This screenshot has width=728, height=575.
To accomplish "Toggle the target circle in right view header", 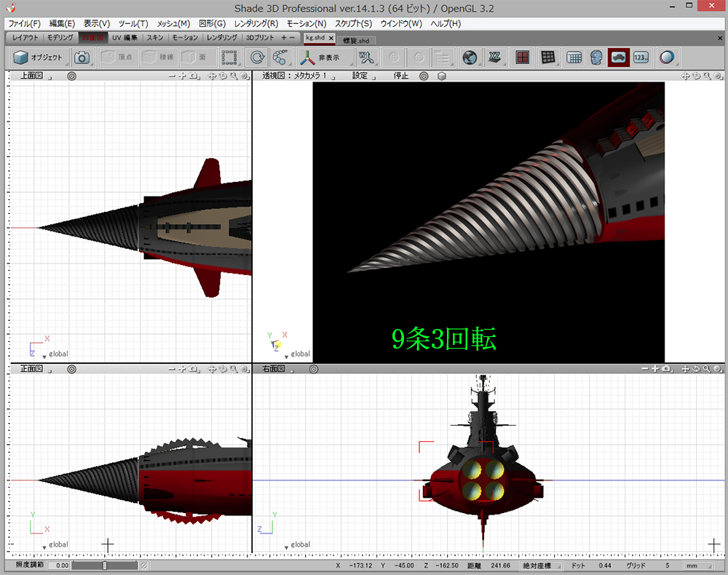I will tap(314, 369).
